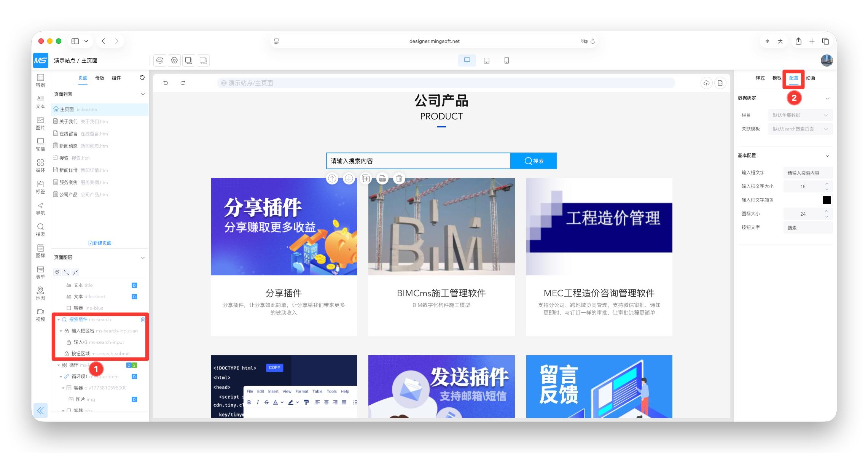Expand all page layers
The image size is (868, 453).
coord(66,272)
